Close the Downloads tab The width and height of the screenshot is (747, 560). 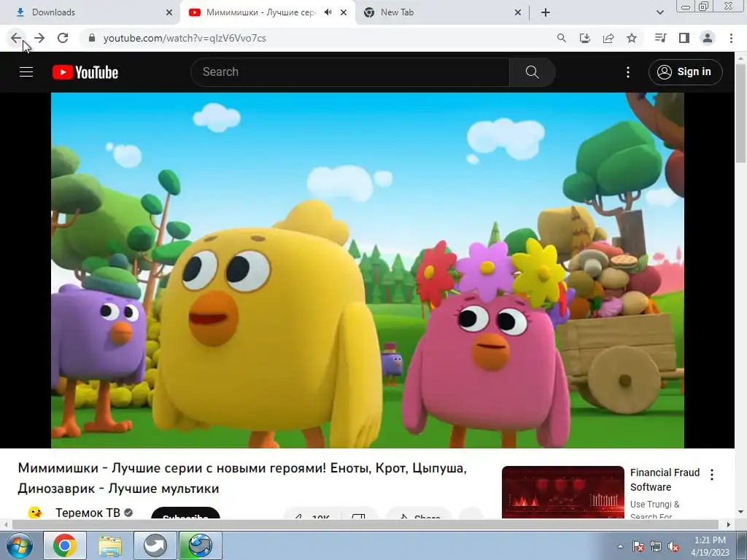pos(169,13)
